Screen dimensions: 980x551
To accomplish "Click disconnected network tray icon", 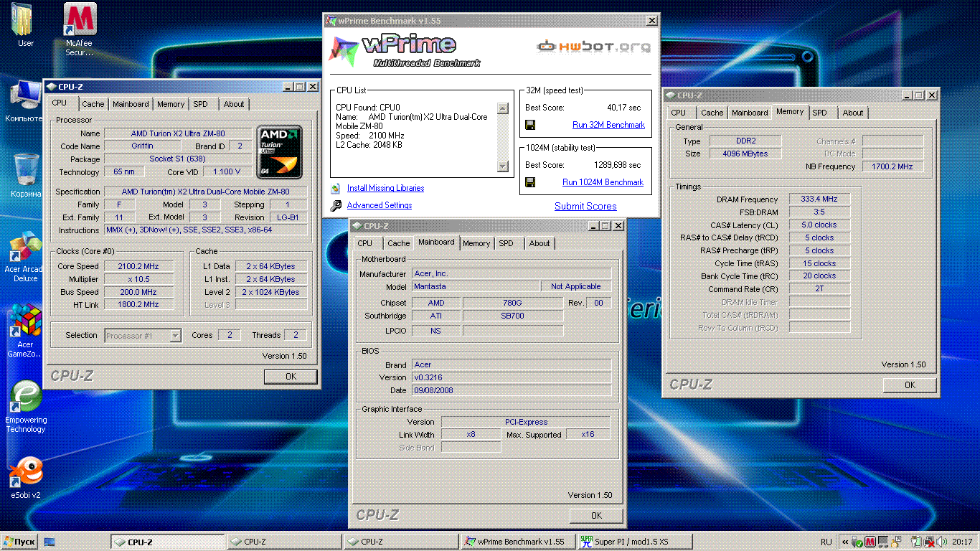I will [x=929, y=542].
